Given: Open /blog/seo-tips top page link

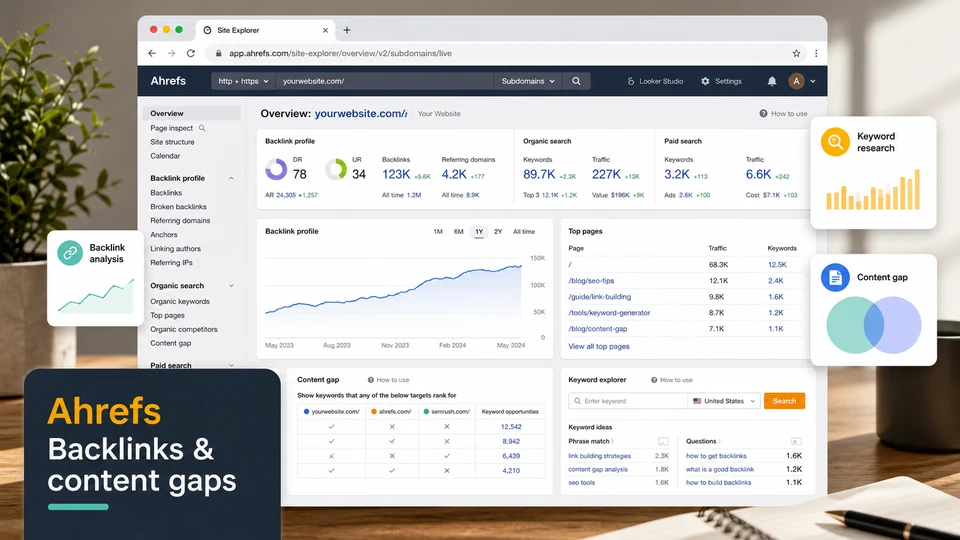Looking at the screenshot, I should click(x=591, y=281).
